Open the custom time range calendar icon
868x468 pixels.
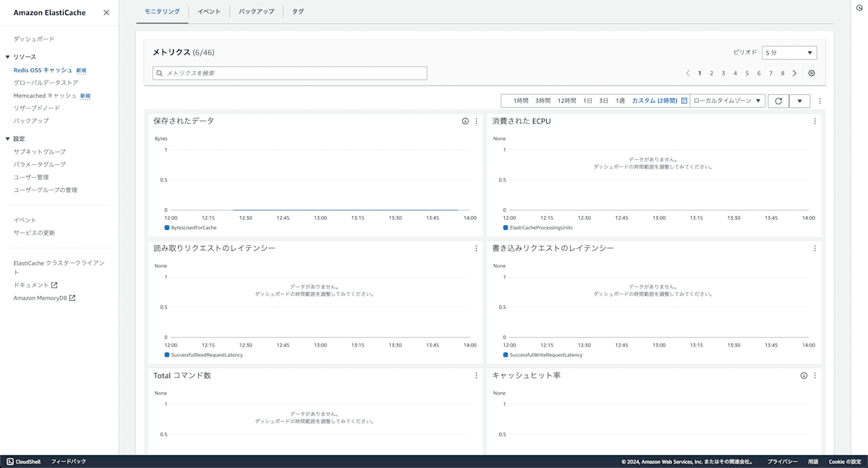(684, 101)
